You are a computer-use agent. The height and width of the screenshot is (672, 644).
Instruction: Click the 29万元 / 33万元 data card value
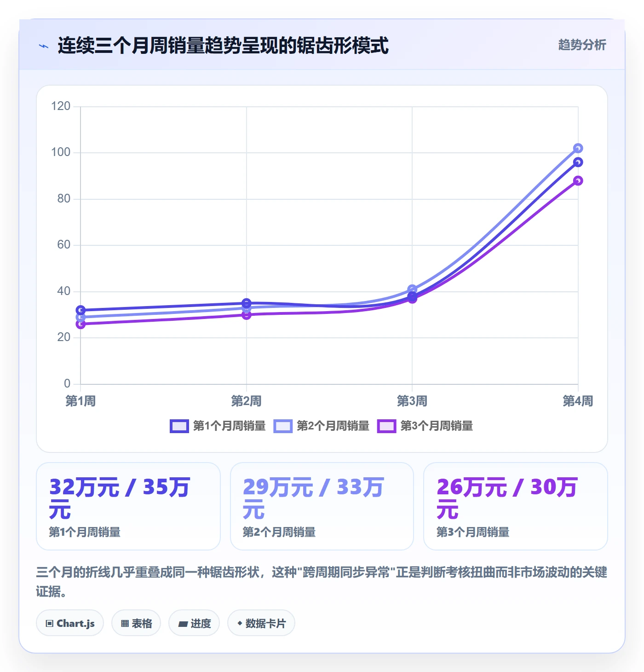(313, 498)
